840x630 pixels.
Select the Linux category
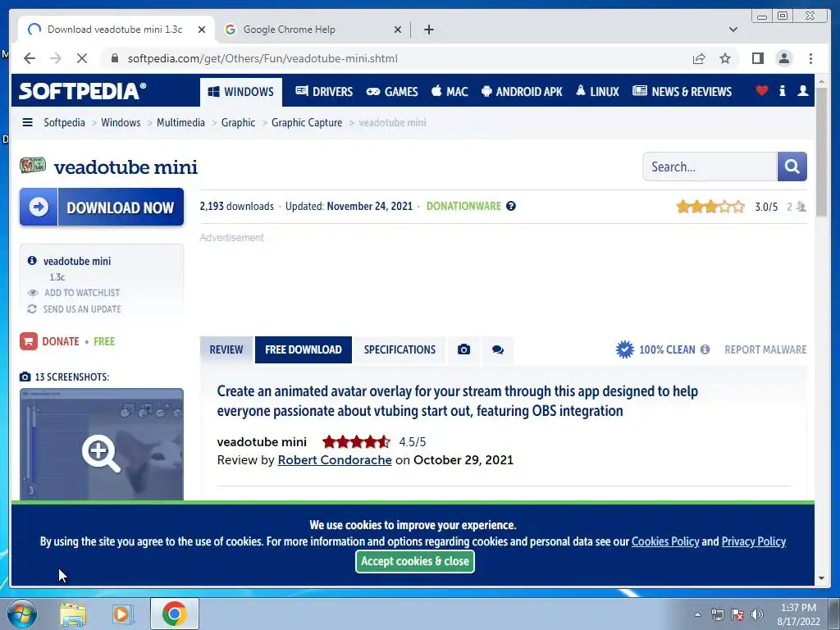(x=597, y=92)
